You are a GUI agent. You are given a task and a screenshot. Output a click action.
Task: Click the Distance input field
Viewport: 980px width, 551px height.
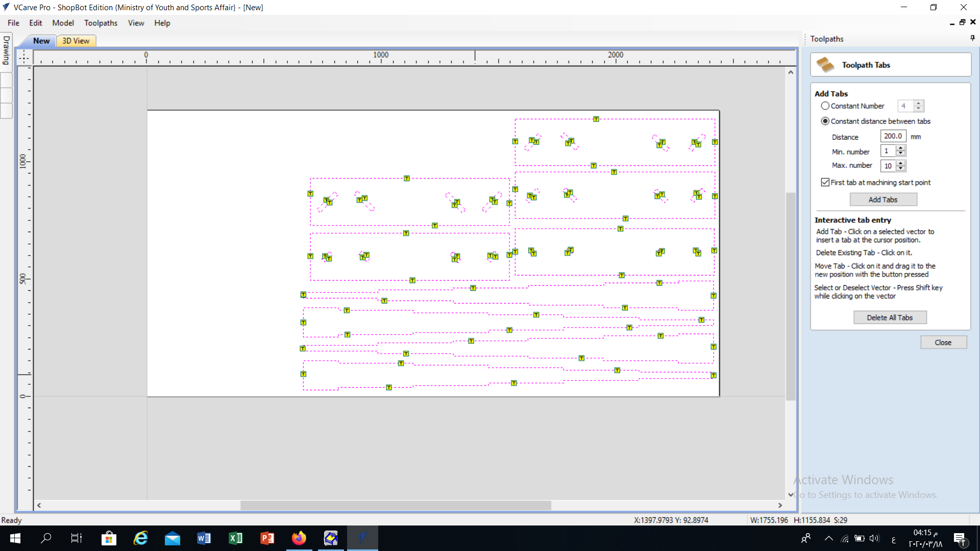(x=893, y=136)
